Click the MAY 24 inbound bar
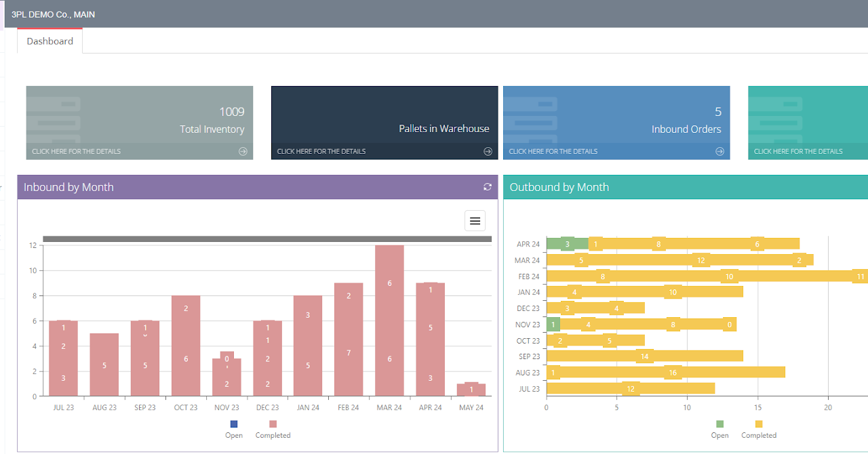This screenshot has width=868, height=454. (471, 390)
